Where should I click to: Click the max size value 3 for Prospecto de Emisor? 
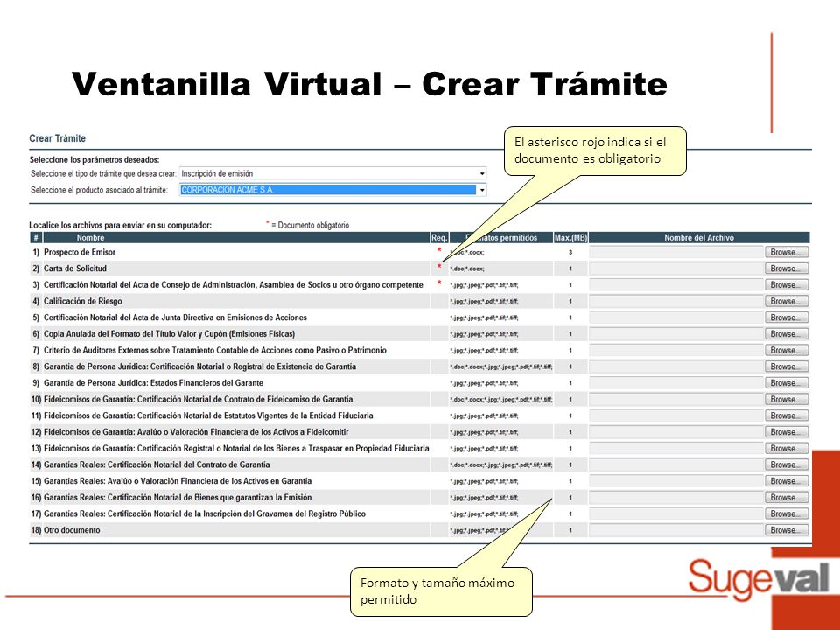(570, 252)
